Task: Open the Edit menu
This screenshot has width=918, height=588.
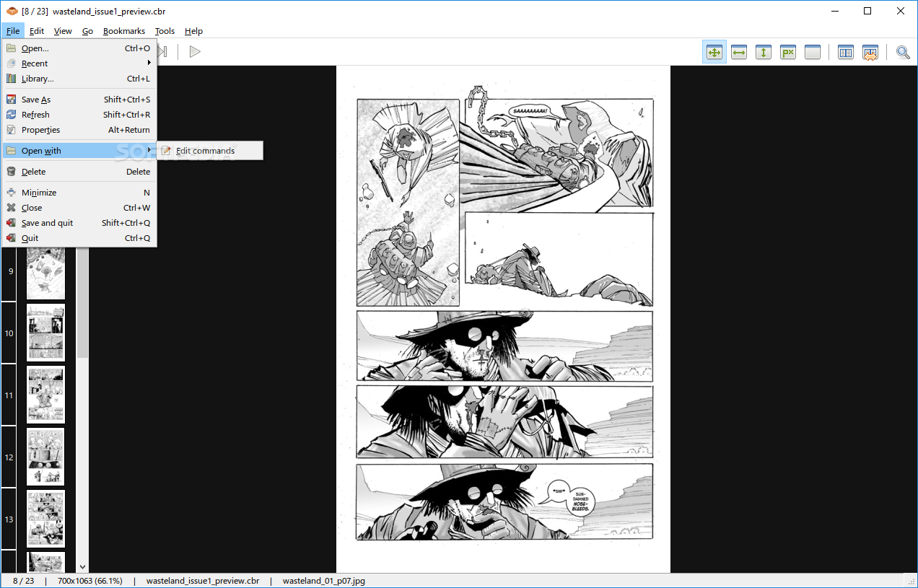Action: click(x=37, y=31)
